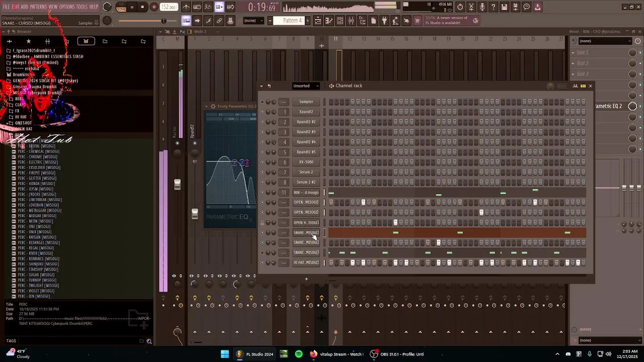Click the Channel rack swing knob
Screen dimensions: 644x362
(x=550, y=86)
